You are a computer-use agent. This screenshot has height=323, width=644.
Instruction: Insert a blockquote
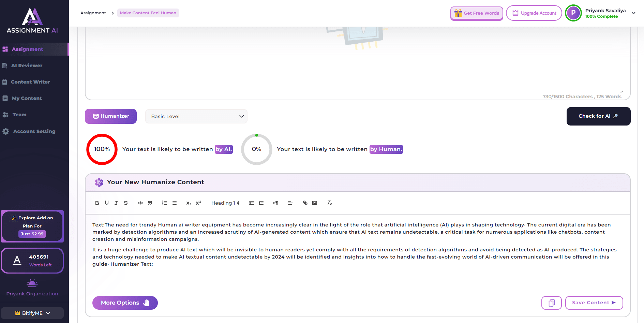(150, 203)
